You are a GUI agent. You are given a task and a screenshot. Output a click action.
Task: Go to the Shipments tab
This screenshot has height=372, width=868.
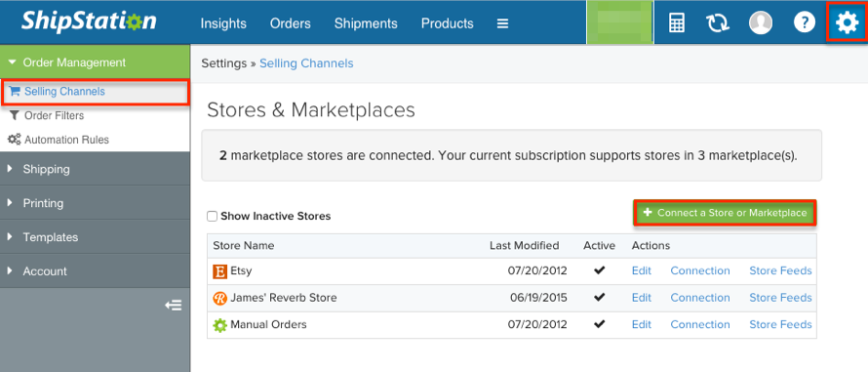[366, 23]
